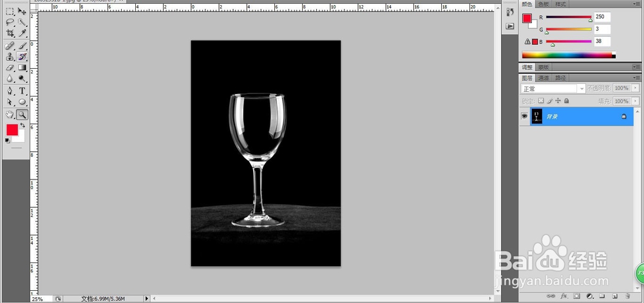Toggle visibility of the 背景 layer

[x=524, y=116]
